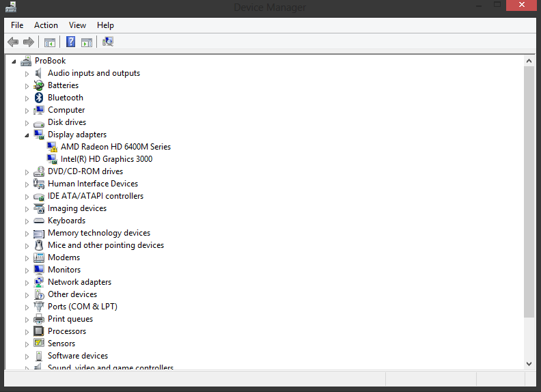Click the vertical scrollbar thumb
Screen dimensions: 541x392
pyautogui.click(x=529, y=192)
